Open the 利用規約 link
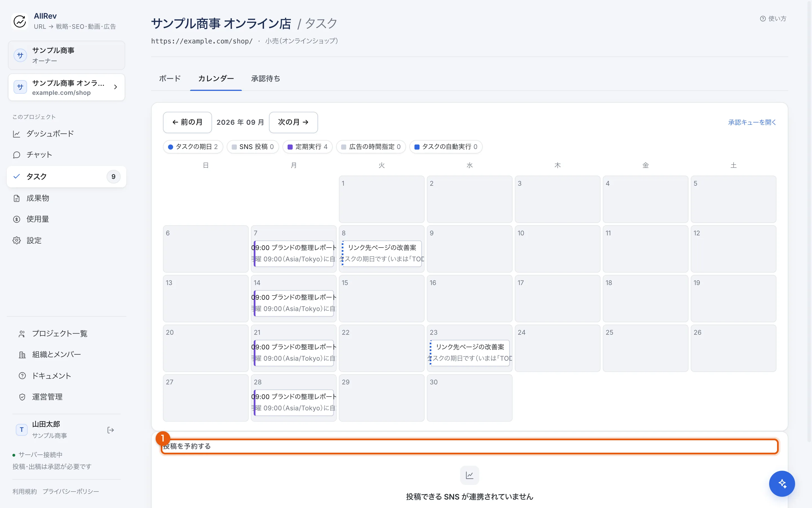812x508 pixels. tap(25, 492)
